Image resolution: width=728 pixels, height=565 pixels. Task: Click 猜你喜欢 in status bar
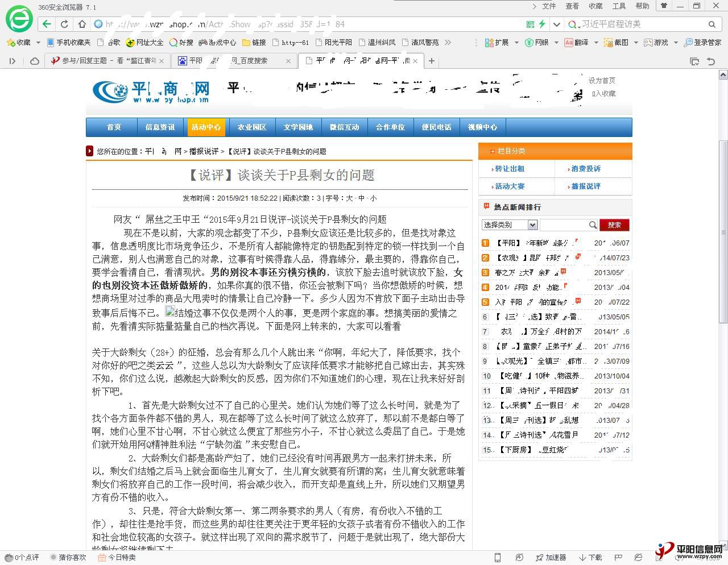tap(68, 558)
